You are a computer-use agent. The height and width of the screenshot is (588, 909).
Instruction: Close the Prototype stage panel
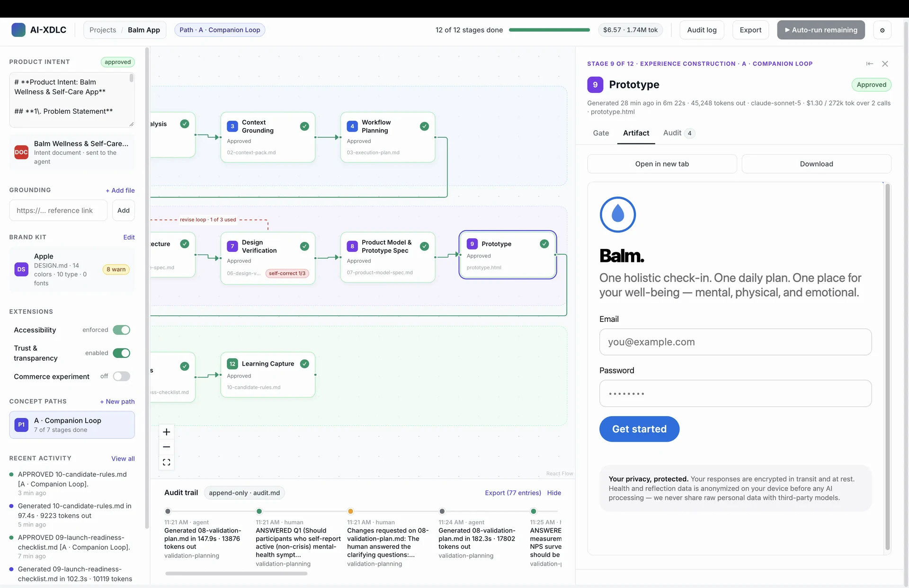click(x=885, y=63)
